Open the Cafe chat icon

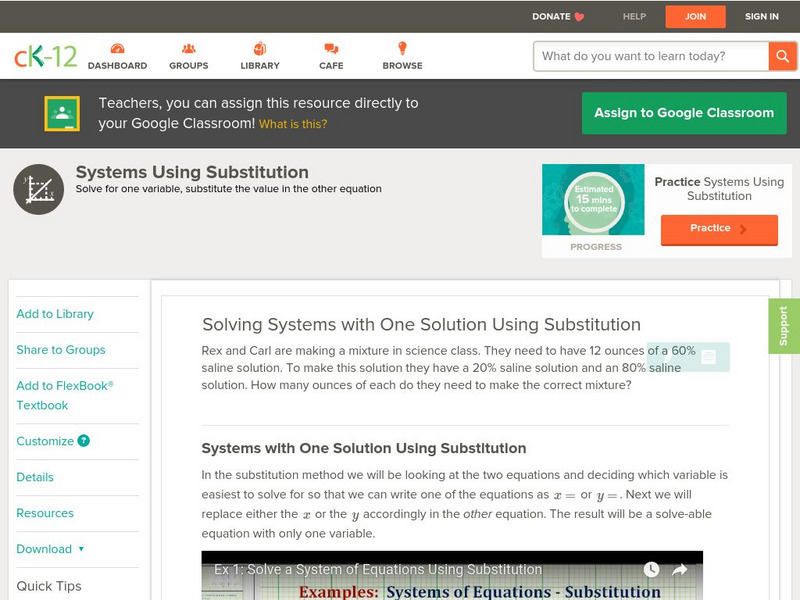(331, 49)
